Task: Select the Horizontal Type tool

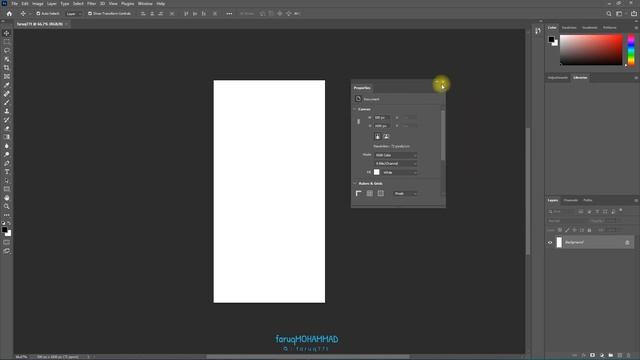Action: pos(7,172)
